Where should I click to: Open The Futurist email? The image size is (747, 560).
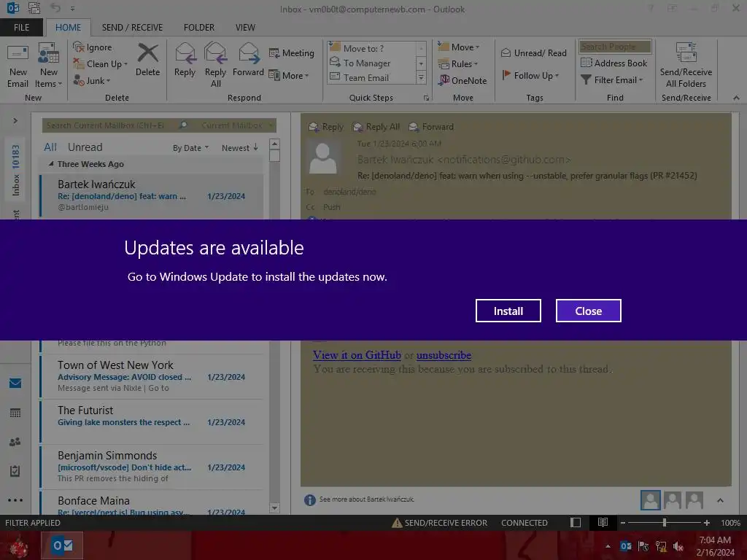coord(152,421)
